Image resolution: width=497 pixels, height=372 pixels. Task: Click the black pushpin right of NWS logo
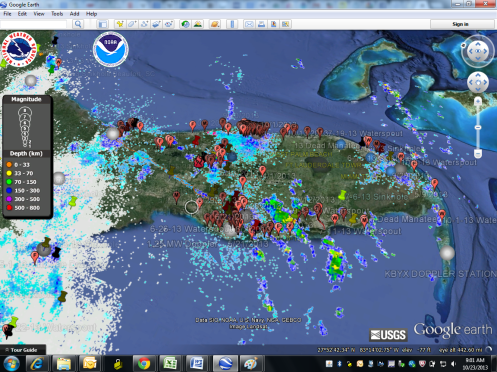(55, 40)
